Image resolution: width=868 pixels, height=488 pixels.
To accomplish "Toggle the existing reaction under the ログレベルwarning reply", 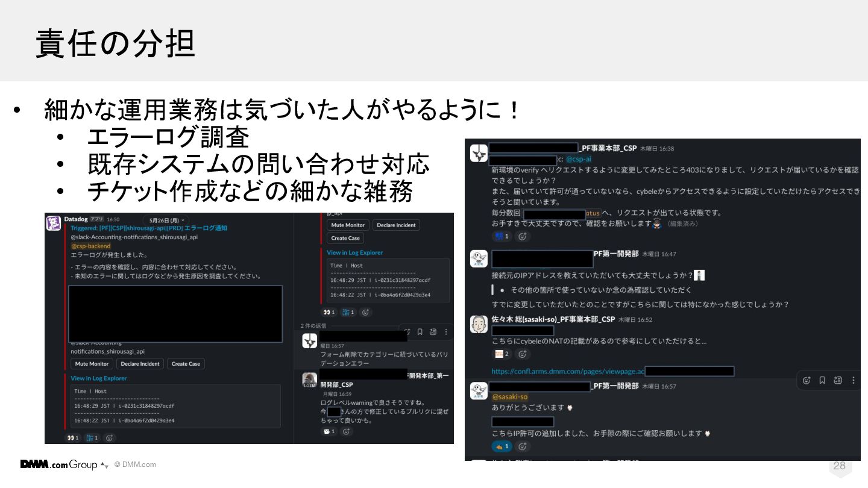I will coord(329,431).
